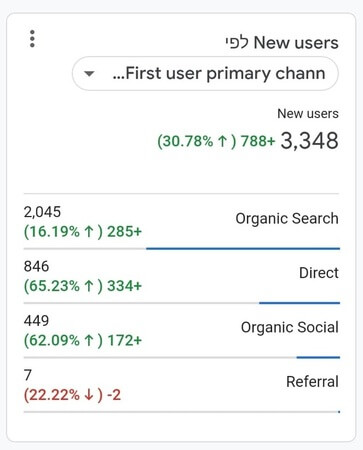Image resolution: width=363 pixels, height=450 pixels.
Task: Open the Organic Social channel label
Action: click(x=289, y=327)
